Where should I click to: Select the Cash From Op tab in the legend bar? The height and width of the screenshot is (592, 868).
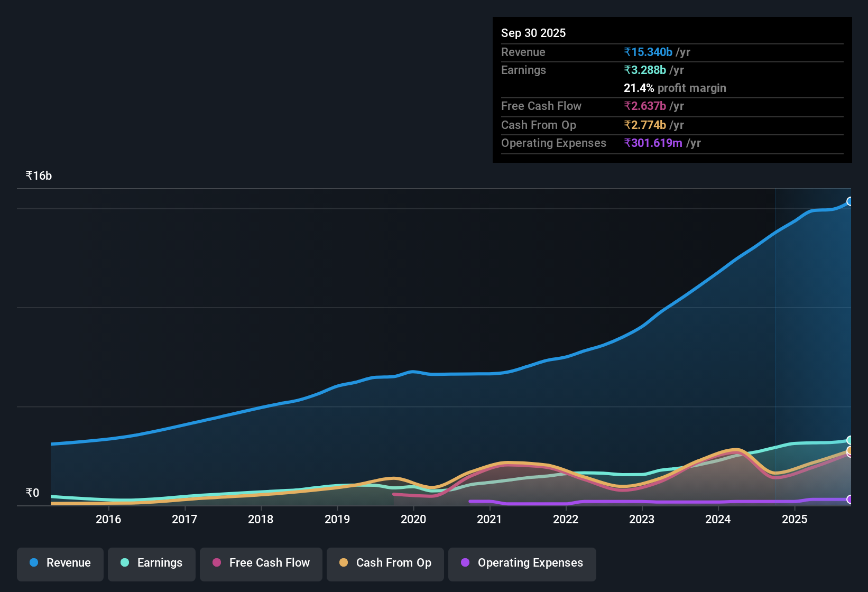click(x=385, y=563)
